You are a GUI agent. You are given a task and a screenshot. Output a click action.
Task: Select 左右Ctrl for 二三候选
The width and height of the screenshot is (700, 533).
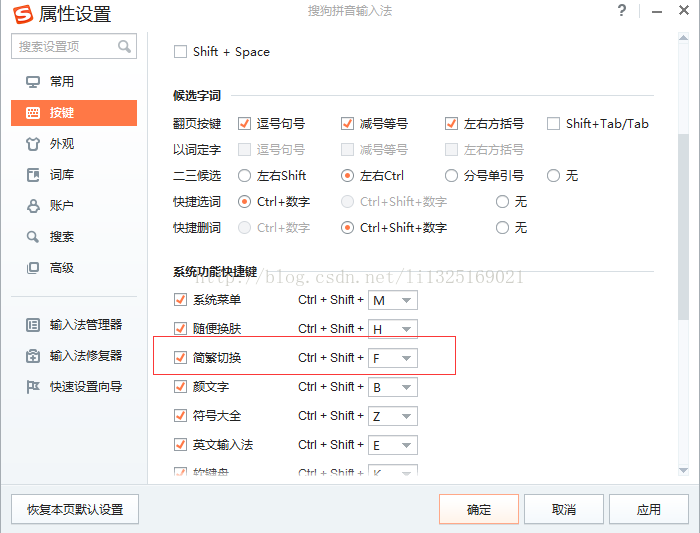(347, 176)
